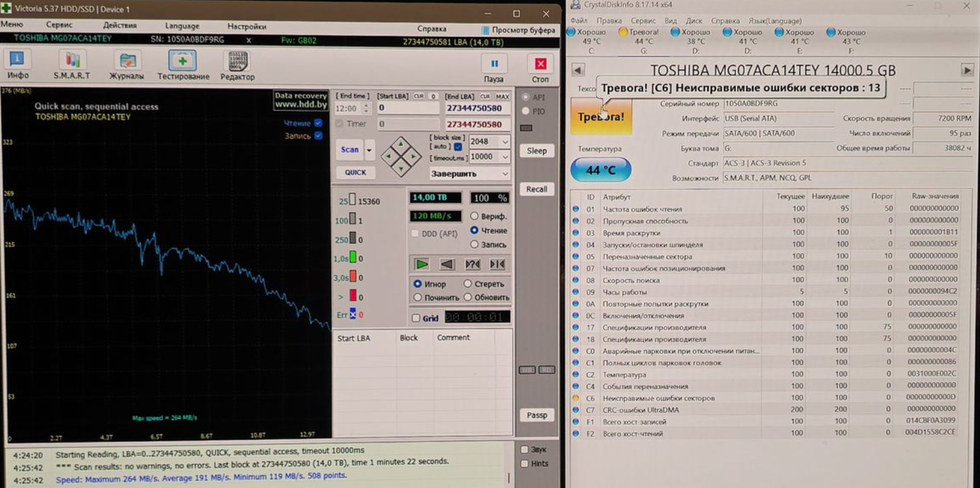Screen dimensions: 980x488
Task: Open the Редактор toolbar icon
Action: (238, 61)
